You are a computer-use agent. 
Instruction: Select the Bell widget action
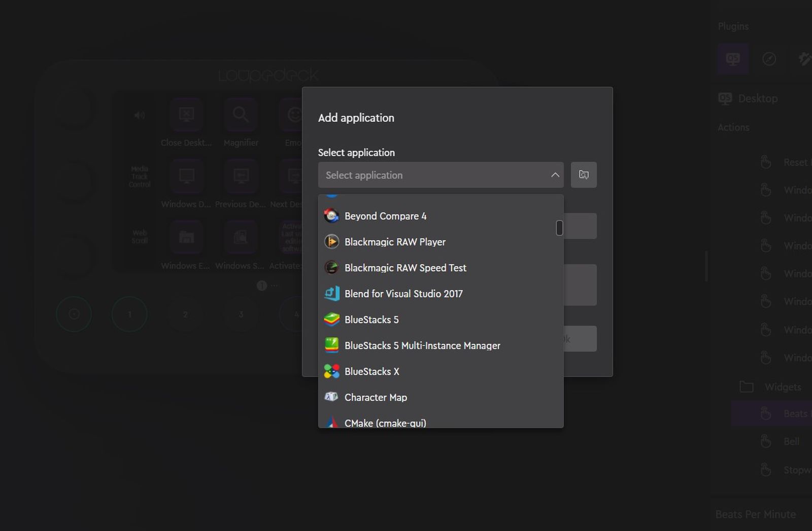pyautogui.click(x=791, y=441)
